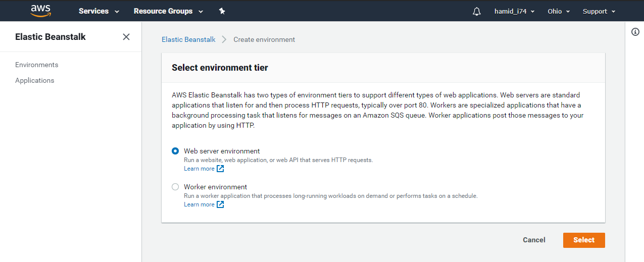The image size is (644, 262).
Task: Open the Support menu
Action: tap(599, 11)
